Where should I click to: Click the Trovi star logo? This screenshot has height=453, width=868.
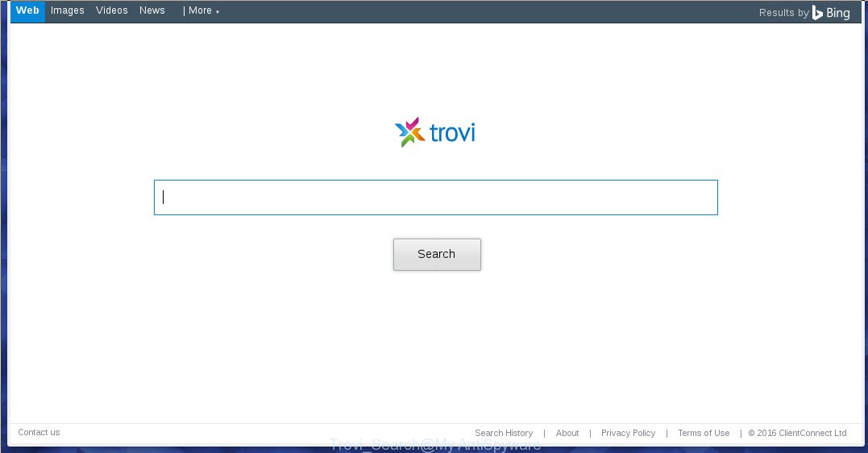(x=409, y=132)
